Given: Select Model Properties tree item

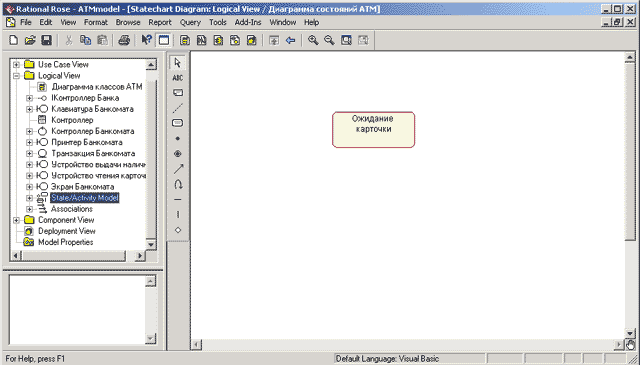Looking at the screenshot, I should 65,242.
